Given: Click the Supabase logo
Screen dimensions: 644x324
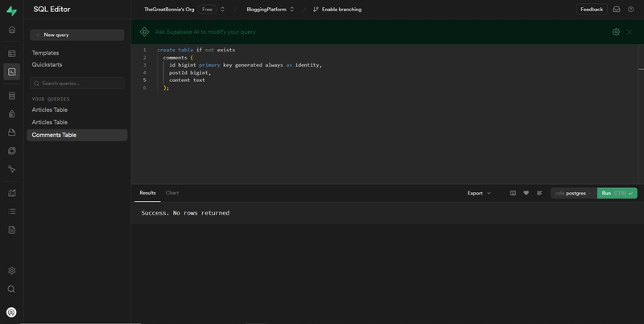Looking at the screenshot, I should [x=11, y=10].
